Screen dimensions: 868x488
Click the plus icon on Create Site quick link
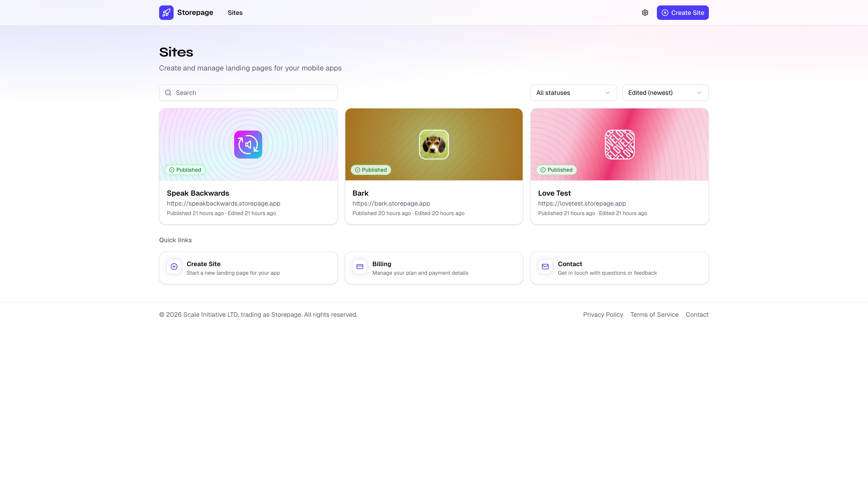pos(174,266)
